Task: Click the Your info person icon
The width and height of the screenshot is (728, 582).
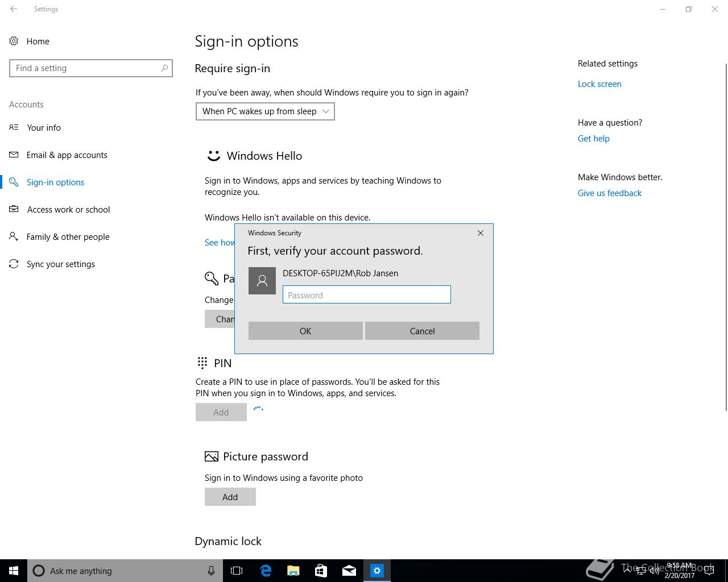Action: coord(14,127)
